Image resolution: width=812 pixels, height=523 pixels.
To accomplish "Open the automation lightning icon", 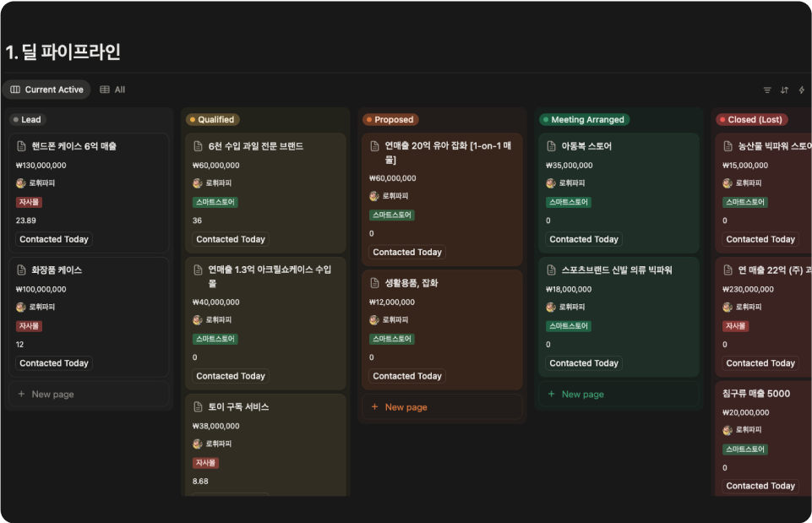I will 802,90.
